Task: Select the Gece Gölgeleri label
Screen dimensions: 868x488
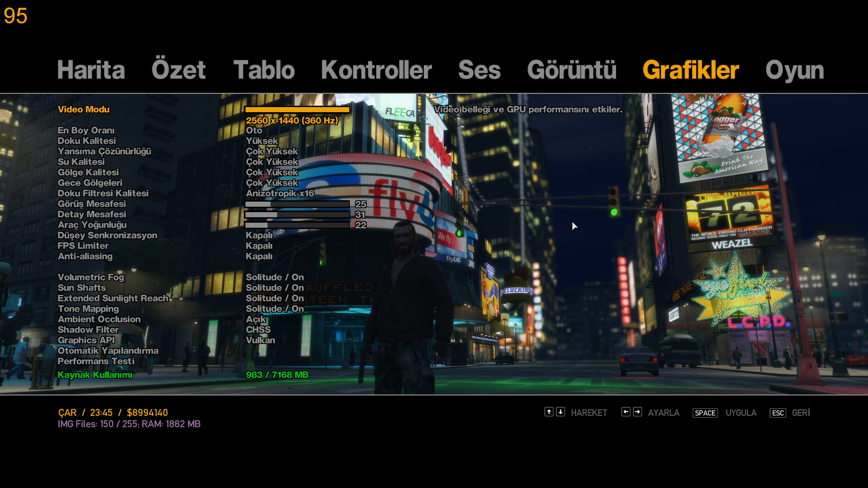Action: tap(90, 183)
